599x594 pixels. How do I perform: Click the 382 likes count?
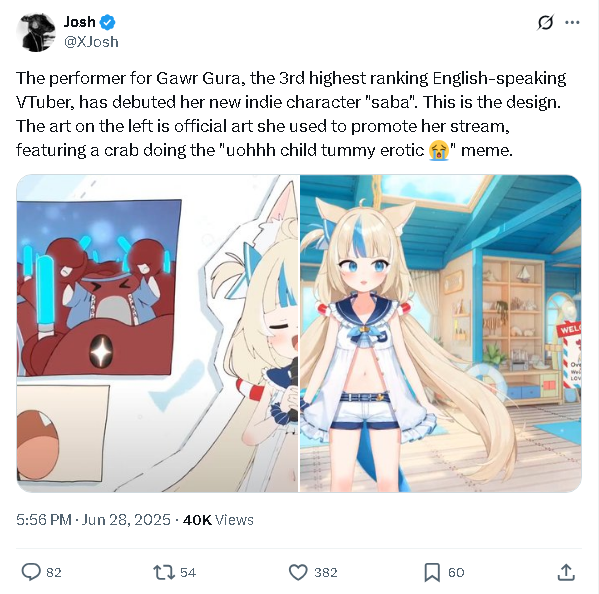[x=326, y=572]
